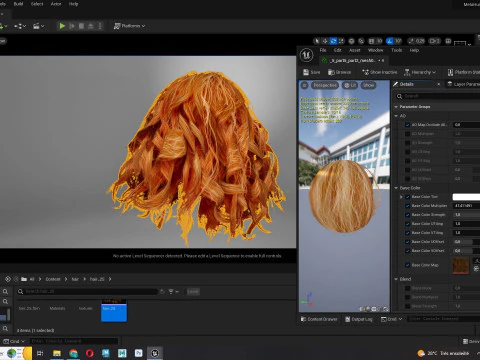Toggle surface snapping icon
Viewport: 480px width, 360px height.
(361, 41)
